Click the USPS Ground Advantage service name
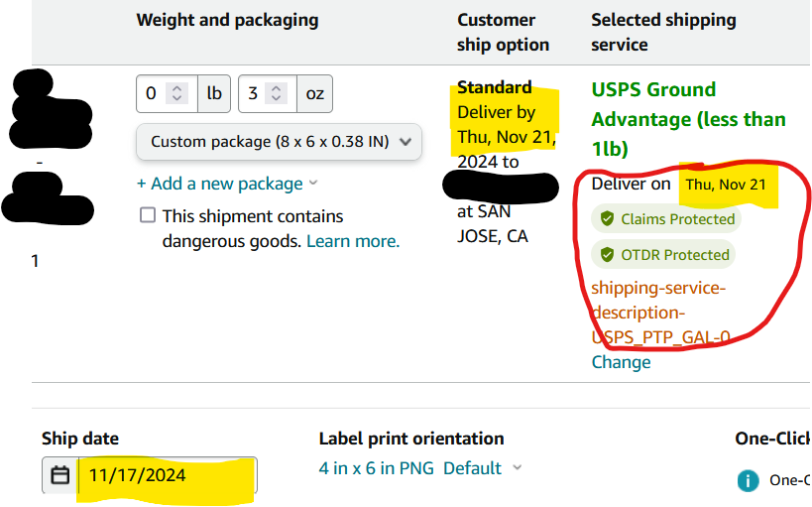 tap(688, 119)
